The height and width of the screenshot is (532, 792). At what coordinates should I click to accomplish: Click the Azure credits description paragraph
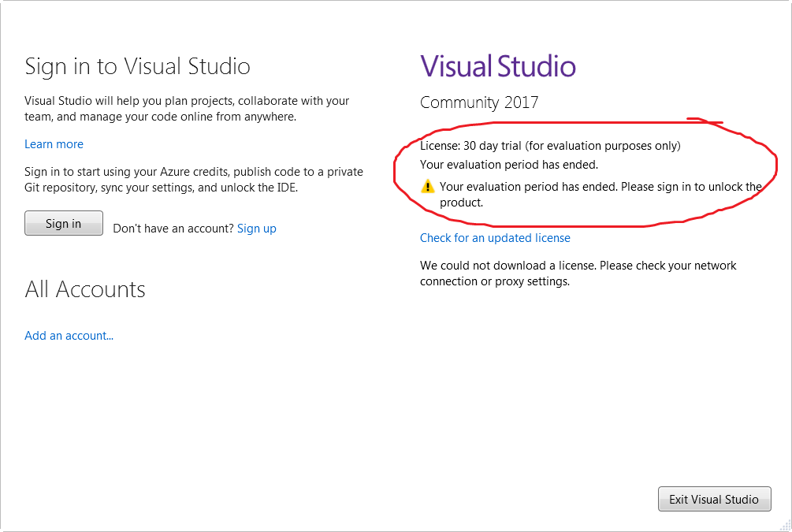(x=193, y=180)
